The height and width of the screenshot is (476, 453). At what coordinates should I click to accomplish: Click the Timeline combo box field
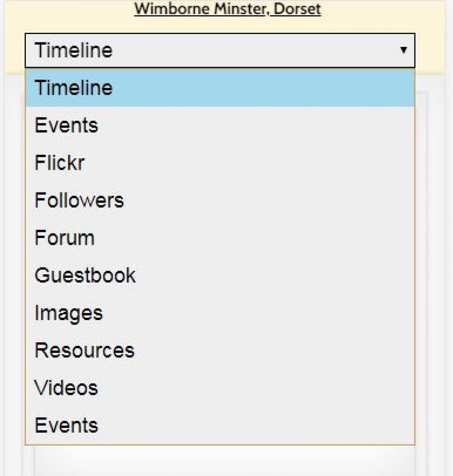click(x=212, y=50)
